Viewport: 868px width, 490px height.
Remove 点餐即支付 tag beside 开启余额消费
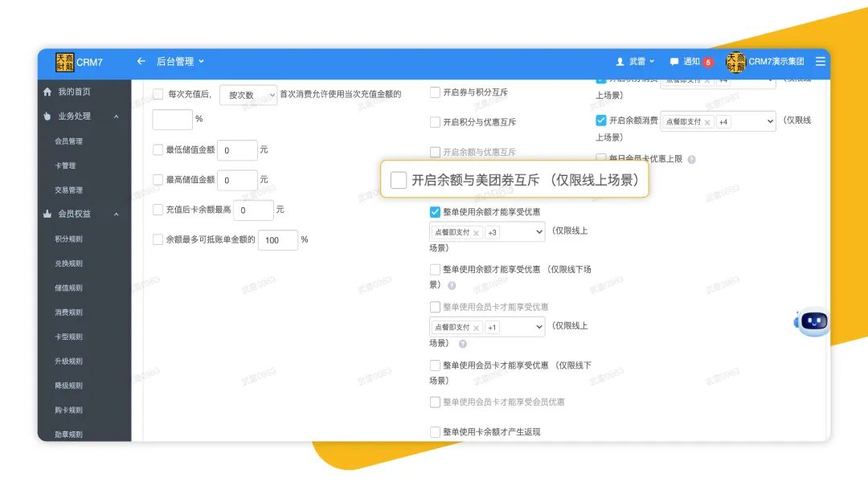pos(707,122)
